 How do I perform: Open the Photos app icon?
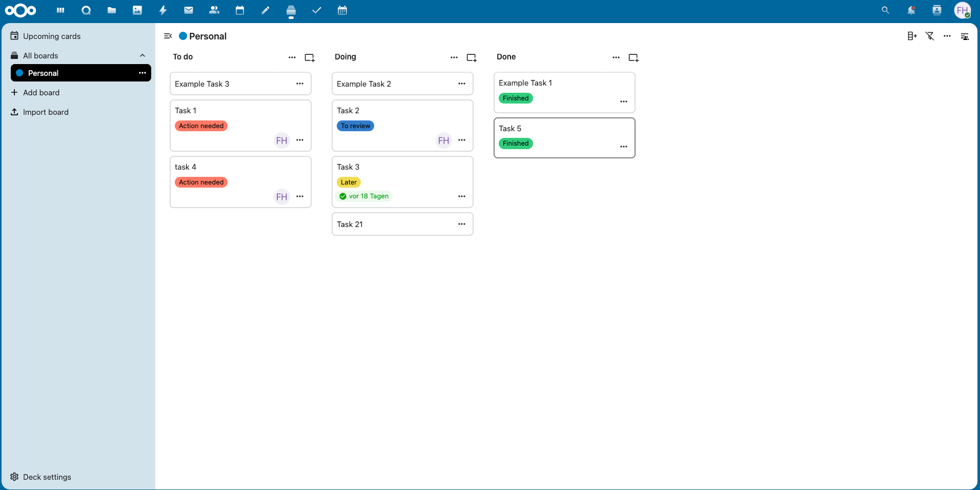(137, 10)
